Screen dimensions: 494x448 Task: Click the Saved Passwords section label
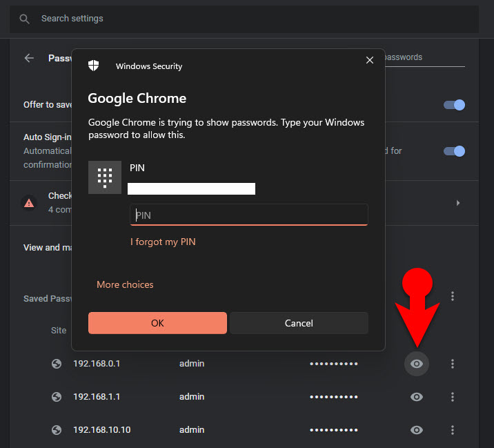click(x=48, y=299)
